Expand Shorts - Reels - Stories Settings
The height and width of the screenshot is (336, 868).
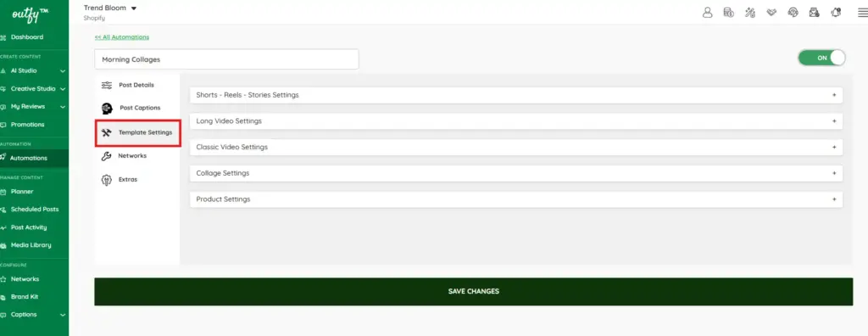coord(516,95)
